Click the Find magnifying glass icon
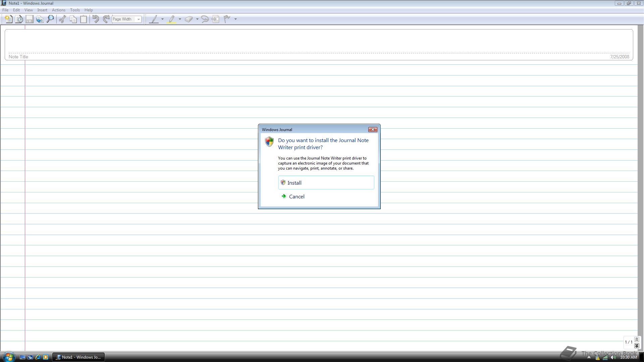 50,19
